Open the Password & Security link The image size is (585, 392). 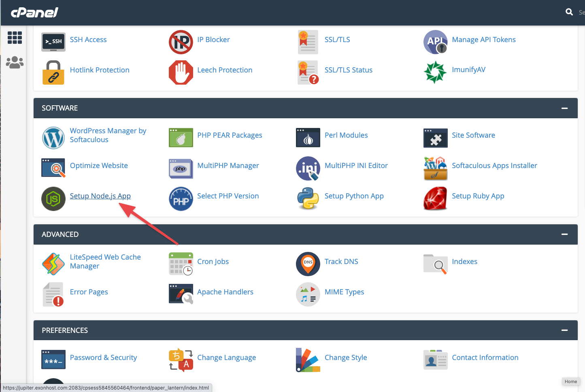tap(104, 358)
